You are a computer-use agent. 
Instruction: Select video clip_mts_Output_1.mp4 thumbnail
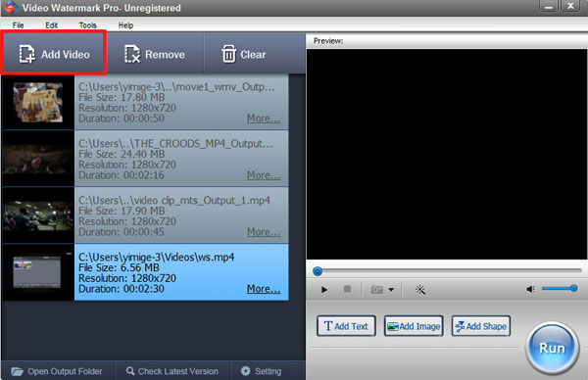pyautogui.click(x=38, y=215)
